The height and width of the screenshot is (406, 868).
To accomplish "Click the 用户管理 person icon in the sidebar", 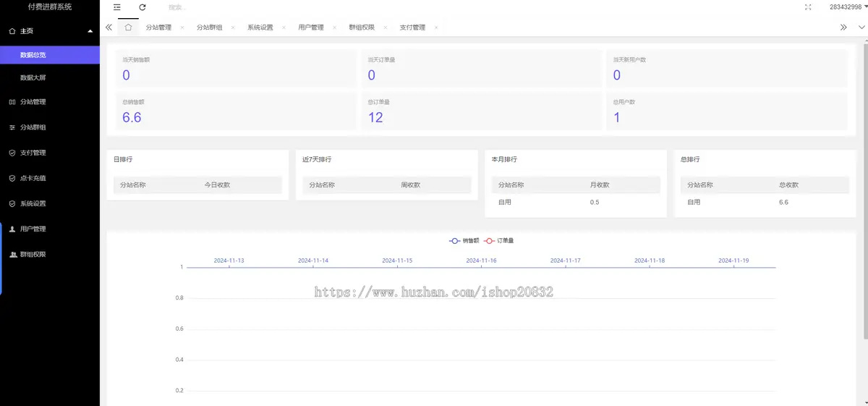I will coord(12,229).
